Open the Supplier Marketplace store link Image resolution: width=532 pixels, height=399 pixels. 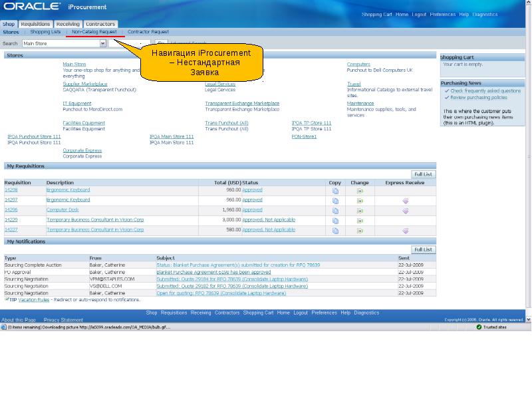point(85,84)
